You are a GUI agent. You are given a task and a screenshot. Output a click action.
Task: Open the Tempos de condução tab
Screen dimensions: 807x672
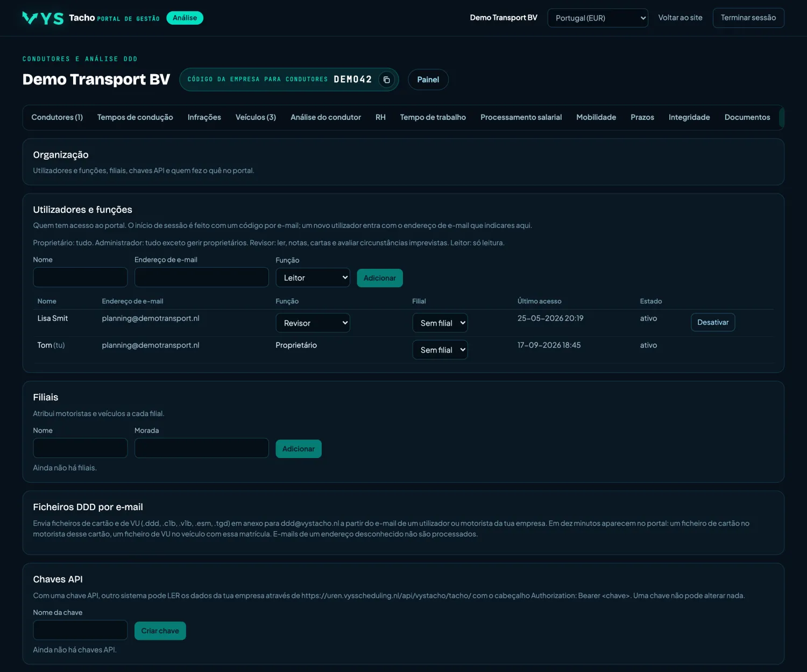tap(135, 117)
